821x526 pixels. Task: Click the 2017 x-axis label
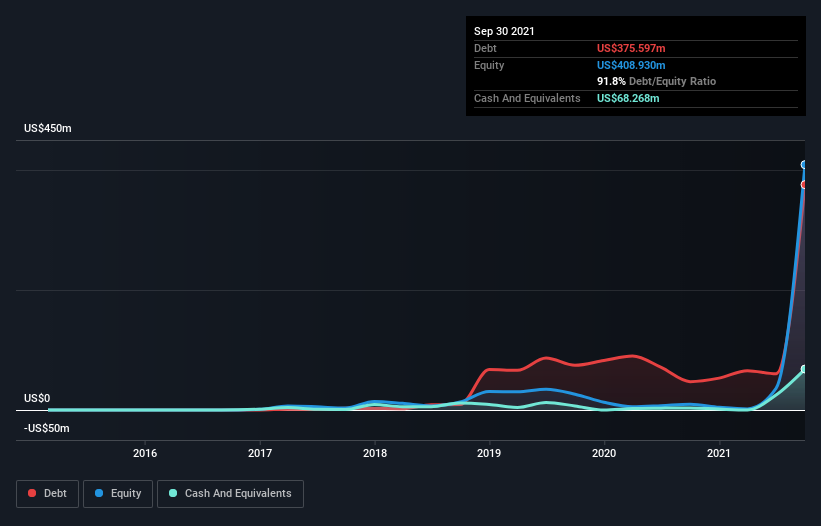click(260, 453)
